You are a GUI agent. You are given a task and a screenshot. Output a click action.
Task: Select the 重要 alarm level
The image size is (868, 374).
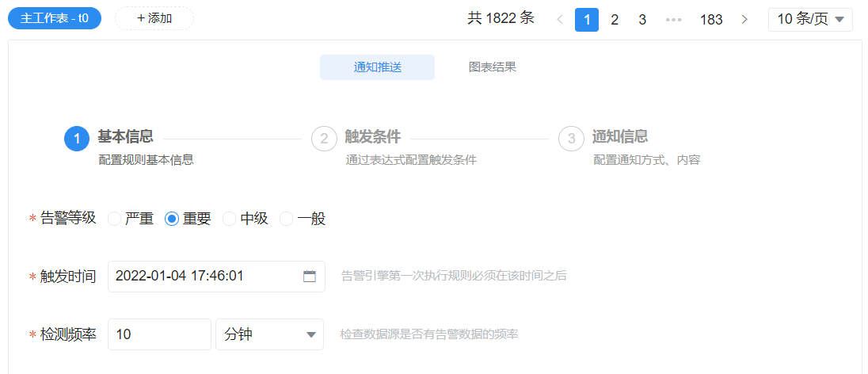point(188,219)
